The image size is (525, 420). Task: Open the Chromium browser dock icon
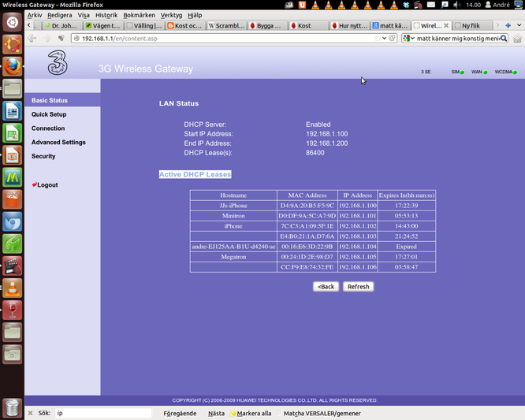[13, 221]
